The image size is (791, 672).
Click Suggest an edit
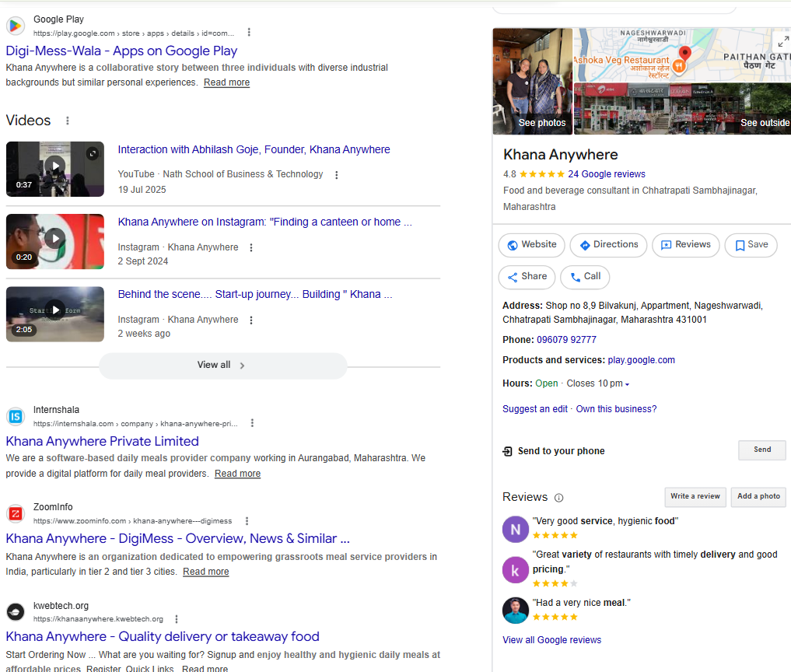point(535,409)
